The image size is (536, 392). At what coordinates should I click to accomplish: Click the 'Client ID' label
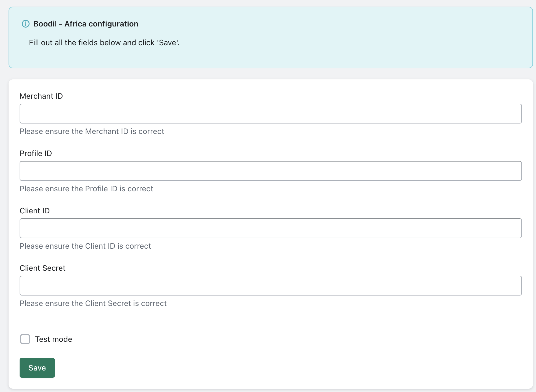tap(35, 211)
